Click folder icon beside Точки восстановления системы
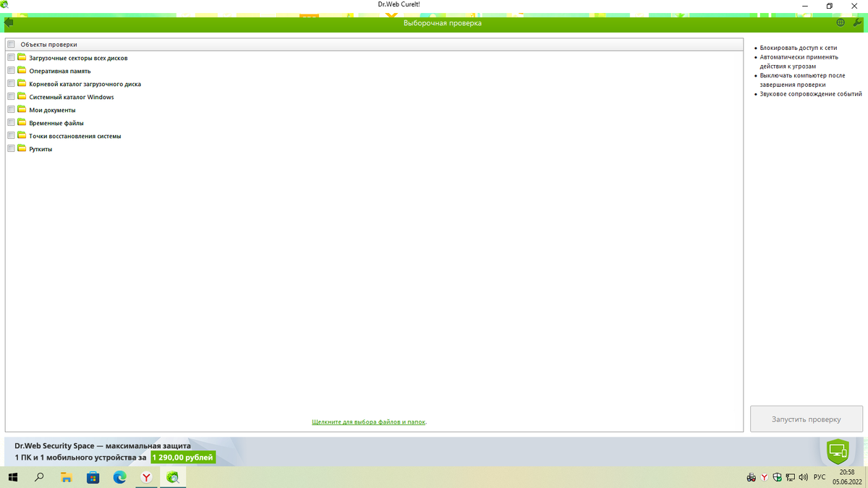 click(22, 135)
